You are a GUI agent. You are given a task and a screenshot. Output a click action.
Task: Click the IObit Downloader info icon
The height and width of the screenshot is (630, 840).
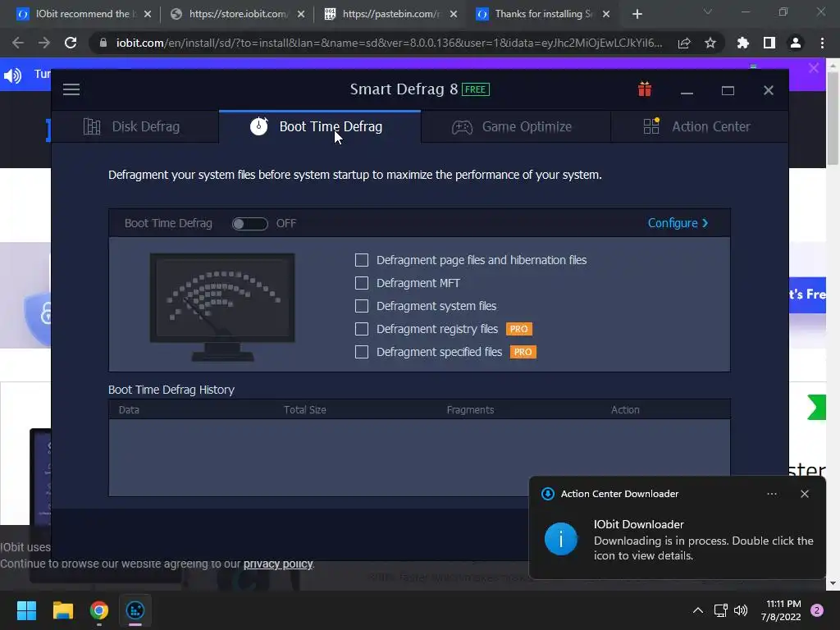pos(561,539)
